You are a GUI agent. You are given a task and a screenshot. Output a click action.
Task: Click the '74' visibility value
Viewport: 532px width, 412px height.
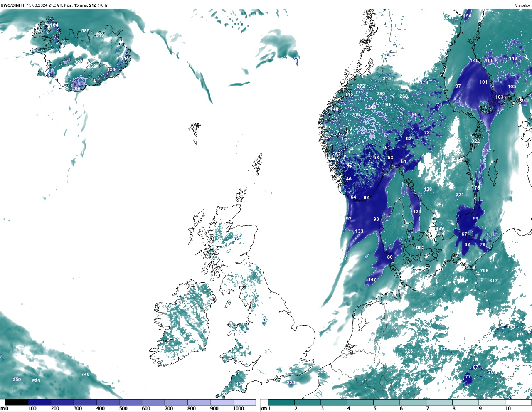click(x=439, y=104)
